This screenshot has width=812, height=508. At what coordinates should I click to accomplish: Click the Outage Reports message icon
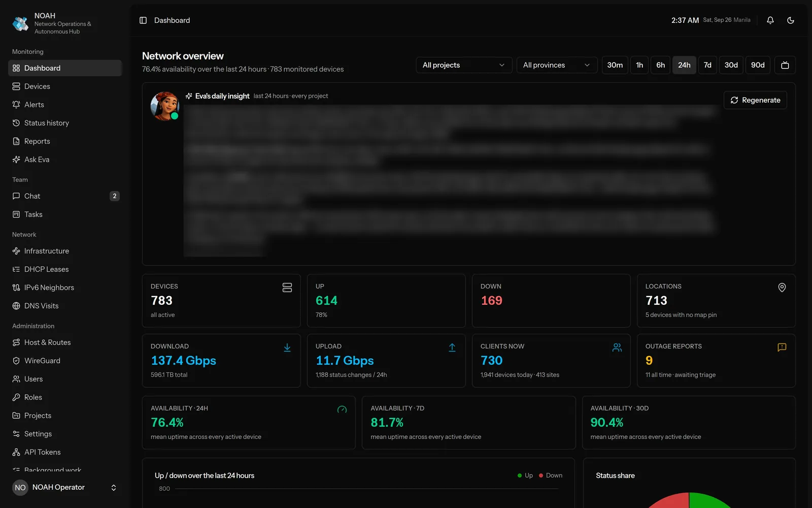tap(782, 347)
